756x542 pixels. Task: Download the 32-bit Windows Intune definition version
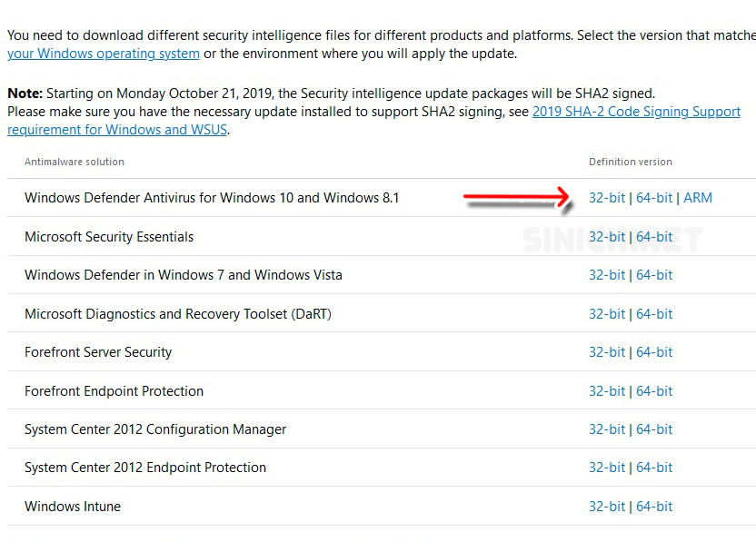click(607, 507)
